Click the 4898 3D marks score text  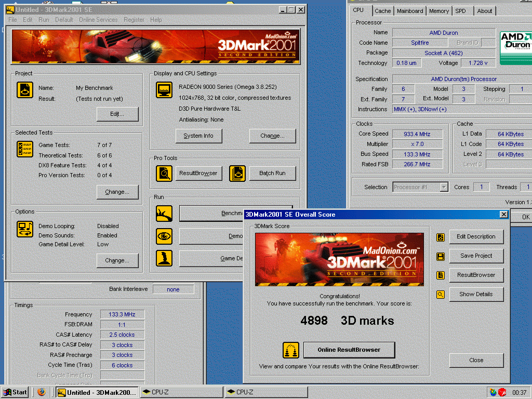click(347, 321)
